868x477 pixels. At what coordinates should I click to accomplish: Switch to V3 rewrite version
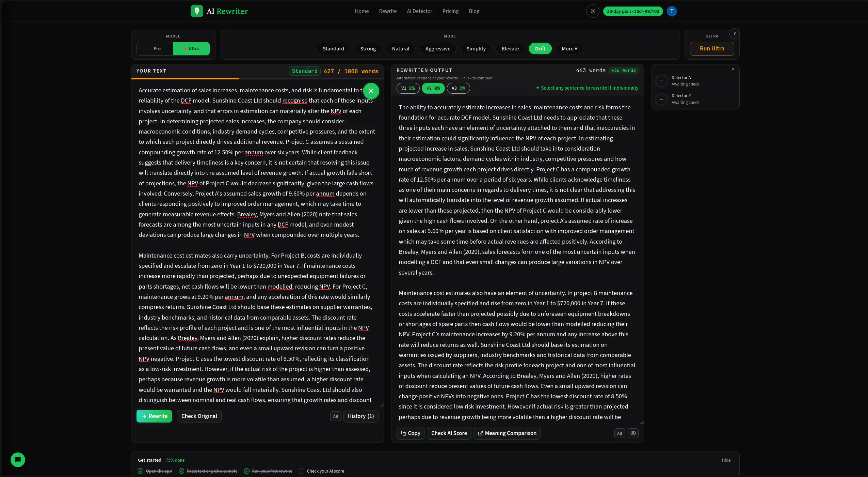click(458, 88)
